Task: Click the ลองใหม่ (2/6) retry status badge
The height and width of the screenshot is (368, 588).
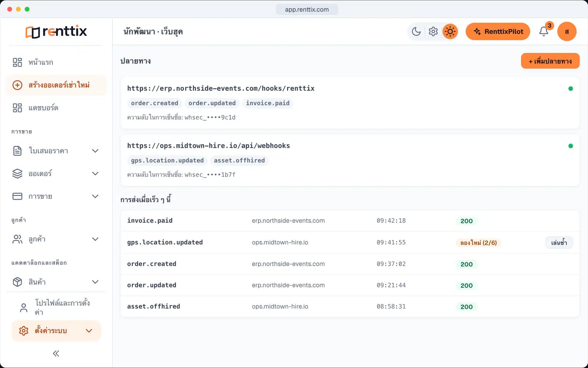Action: (478, 243)
